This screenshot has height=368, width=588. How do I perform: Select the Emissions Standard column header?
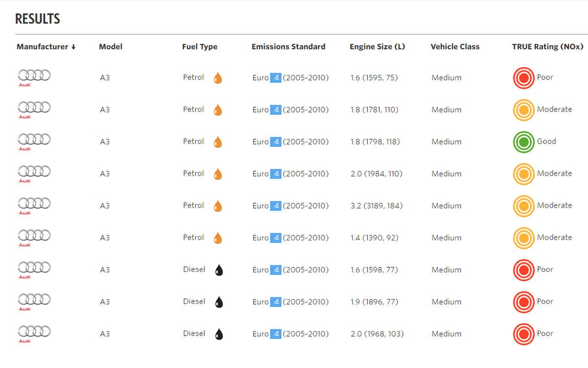click(x=288, y=46)
